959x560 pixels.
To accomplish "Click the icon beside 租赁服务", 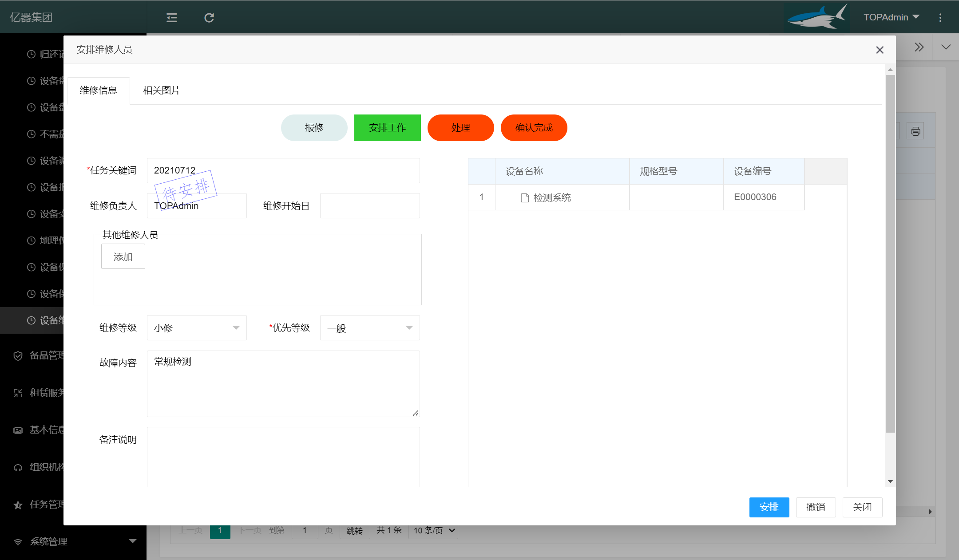I will pos(18,393).
